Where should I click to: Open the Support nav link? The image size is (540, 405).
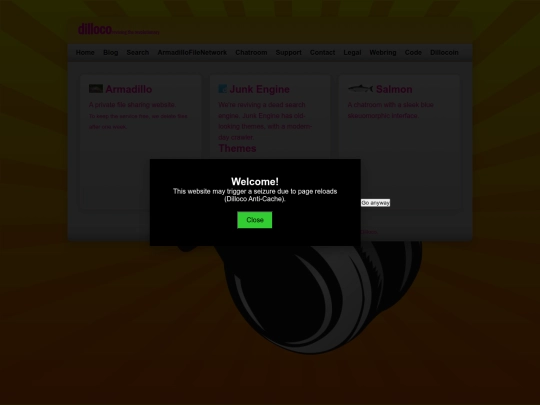coord(289,52)
